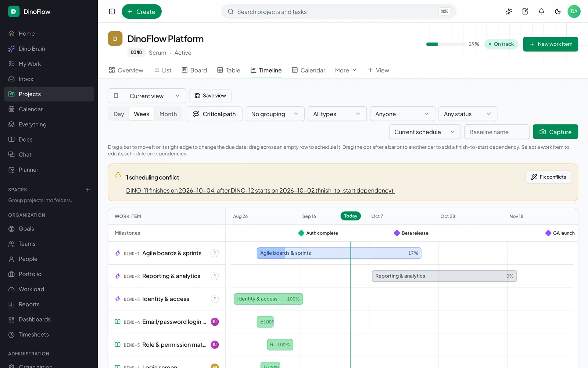Screen dimensions: 588x368
Task: Open the quick note compose icon
Action: tap(525, 11)
